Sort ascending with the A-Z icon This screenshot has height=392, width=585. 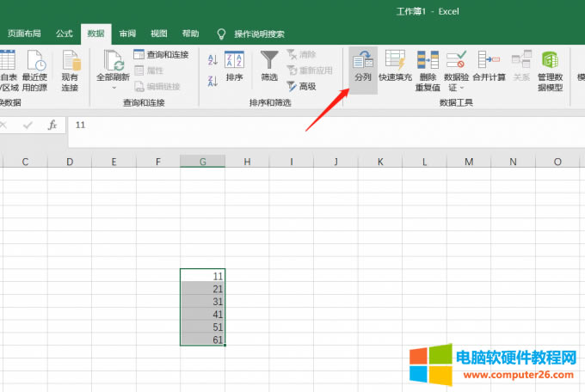(212, 60)
